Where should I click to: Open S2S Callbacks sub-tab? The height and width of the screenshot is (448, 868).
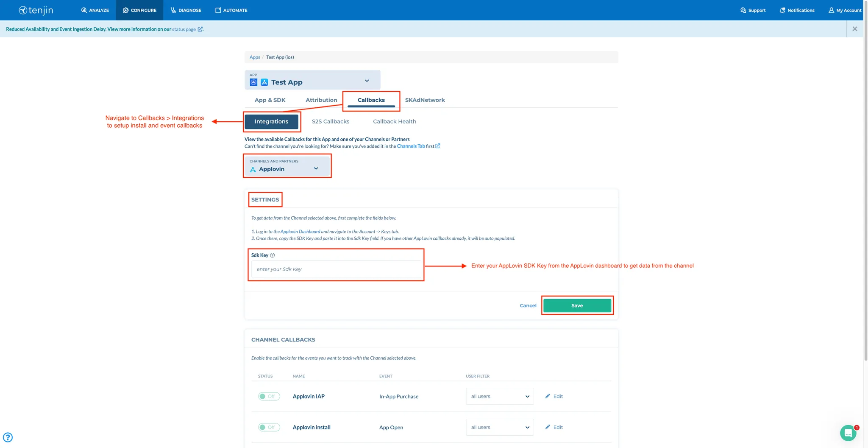point(331,121)
